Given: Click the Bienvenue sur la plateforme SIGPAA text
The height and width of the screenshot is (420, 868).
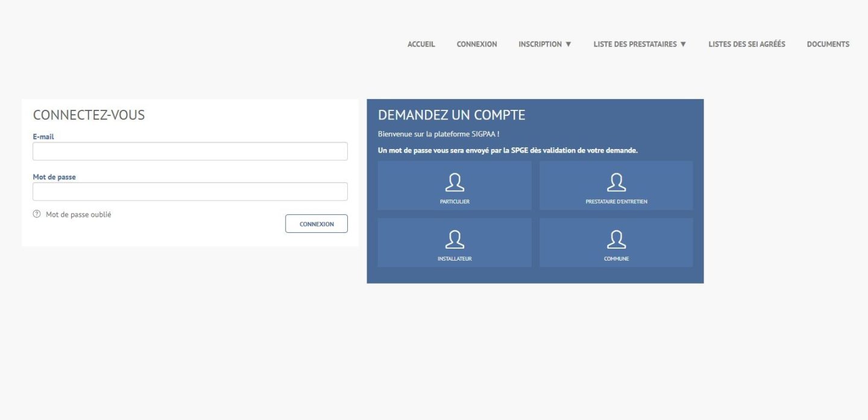Looking at the screenshot, I should 438,134.
